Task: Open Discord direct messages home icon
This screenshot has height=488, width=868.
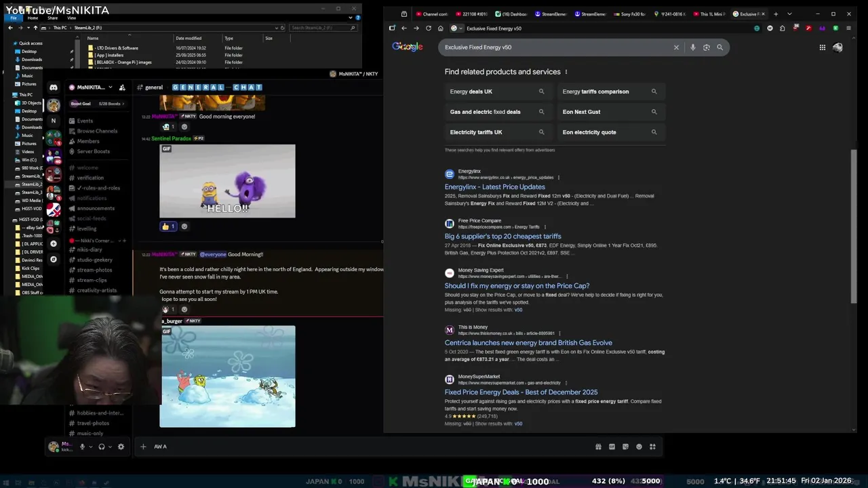Action: (x=54, y=87)
